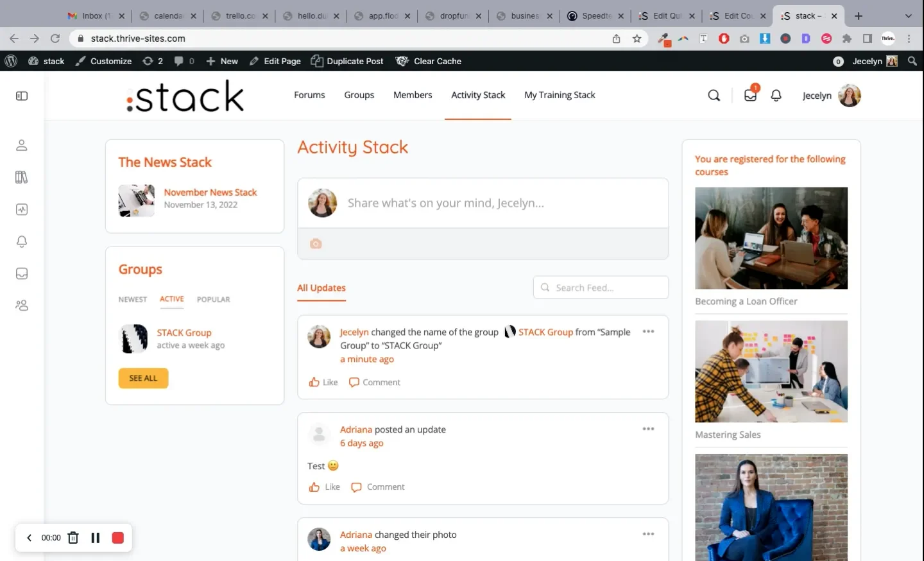Screen dimensions: 924x561
Task: Select All Updates feed tab
Action: pyautogui.click(x=321, y=288)
